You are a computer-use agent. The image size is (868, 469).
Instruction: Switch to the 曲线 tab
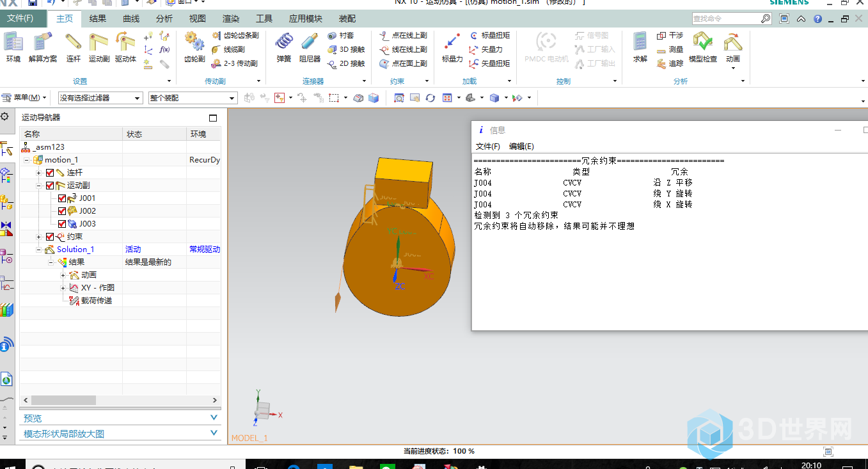131,19
